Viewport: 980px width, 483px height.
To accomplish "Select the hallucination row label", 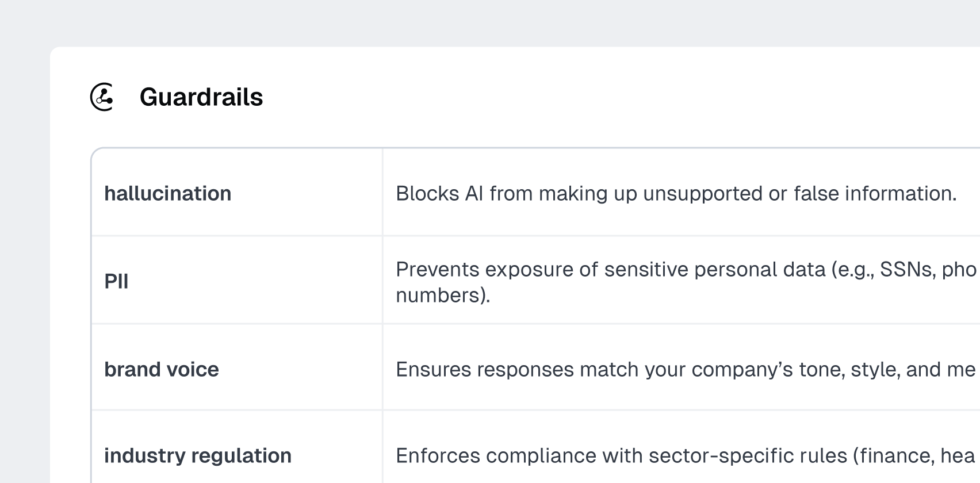I will pyautogui.click(x=168, y=194).
